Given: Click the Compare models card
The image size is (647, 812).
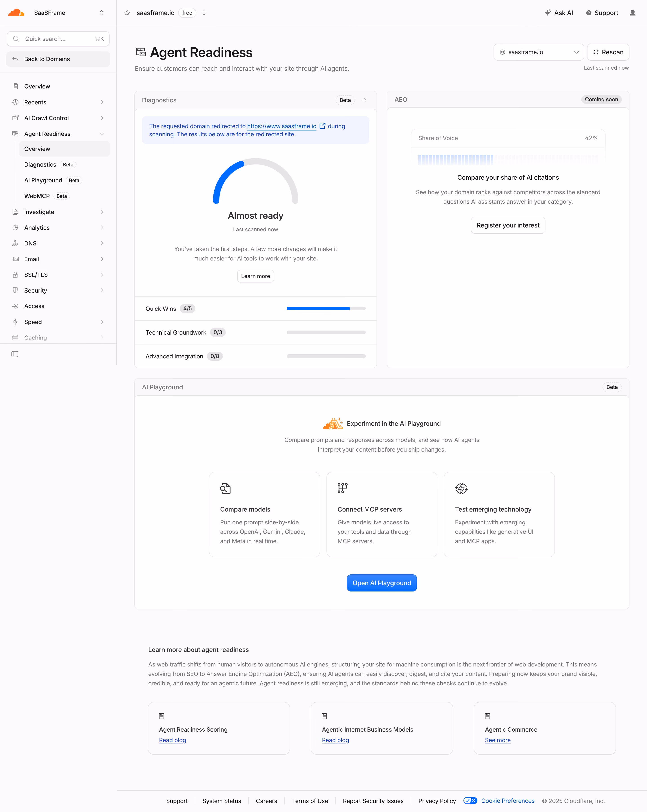Looking at the screenshot, I should [x=264, y=514].
